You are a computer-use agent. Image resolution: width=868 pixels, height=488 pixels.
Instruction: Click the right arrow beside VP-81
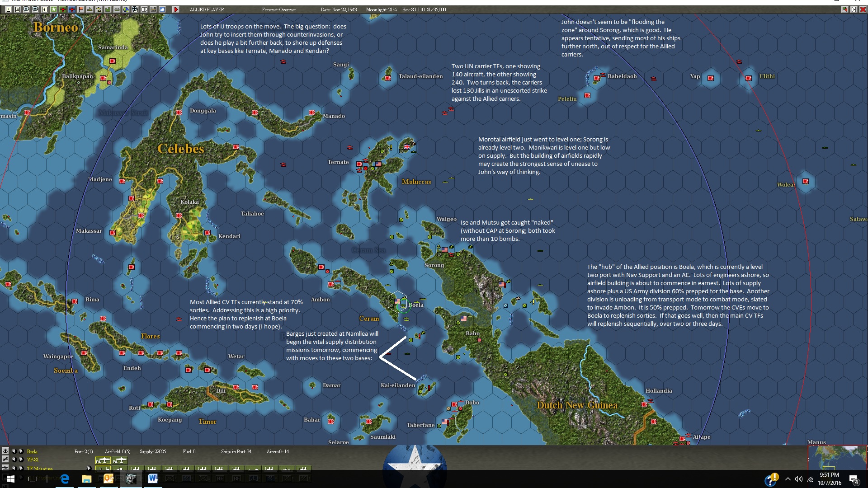pyautogui.click(x=21, y=459)
